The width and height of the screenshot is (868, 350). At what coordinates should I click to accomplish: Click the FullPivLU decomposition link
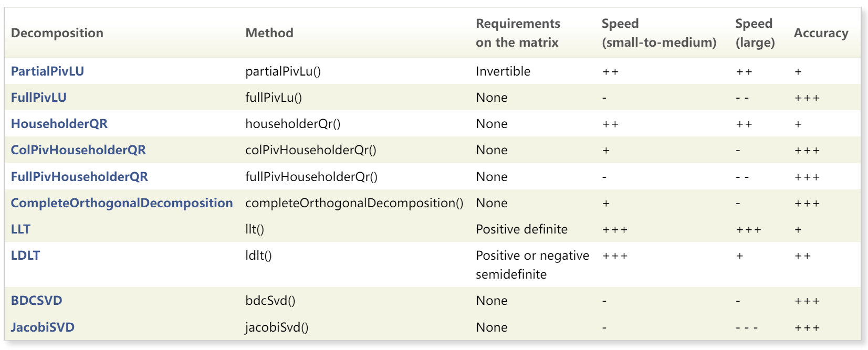[x=38, y=98]
